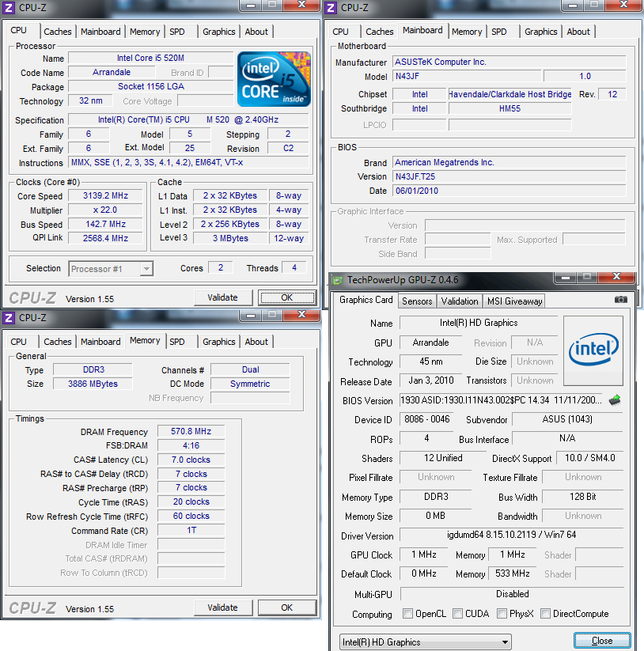Open Memory tab in Mainboard window

[x=467, y=32]
